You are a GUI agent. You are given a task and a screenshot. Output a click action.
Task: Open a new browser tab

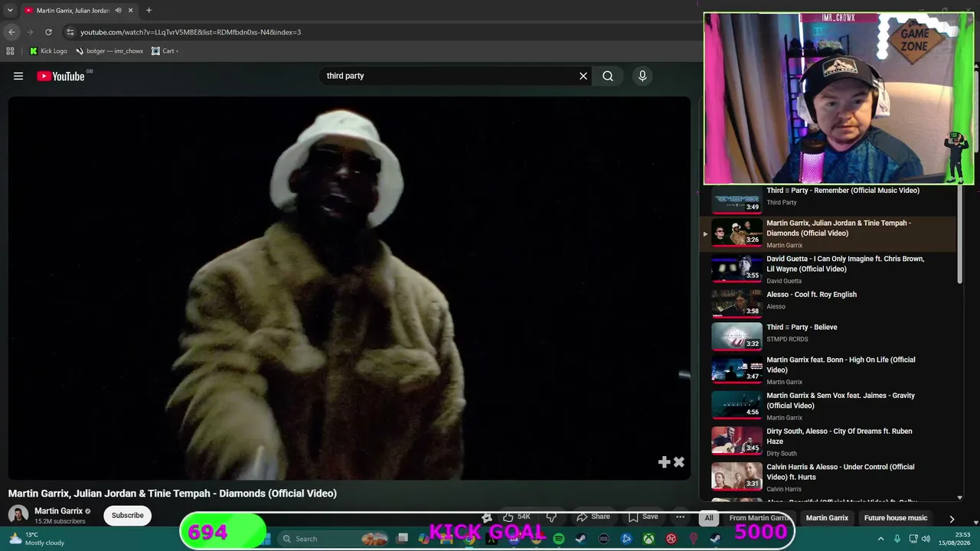coord(149,11)
